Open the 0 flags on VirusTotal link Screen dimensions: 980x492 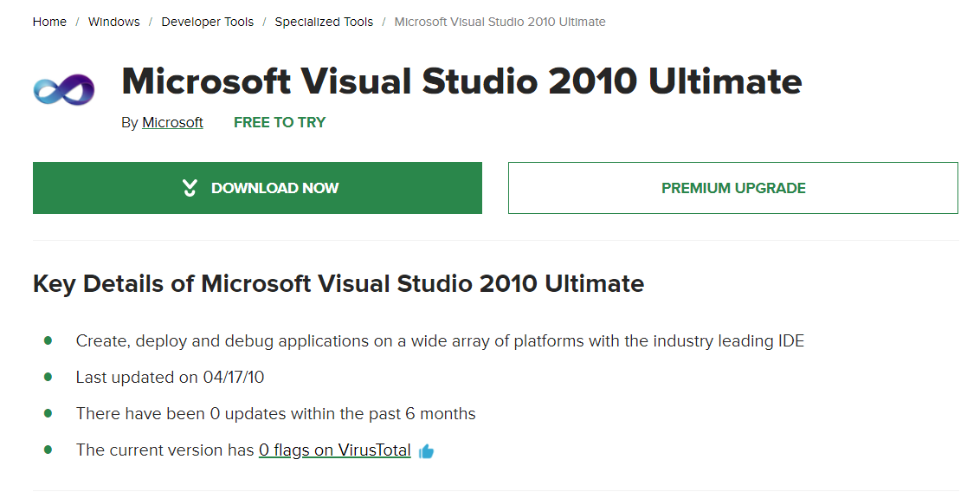(x=334, y=450)
